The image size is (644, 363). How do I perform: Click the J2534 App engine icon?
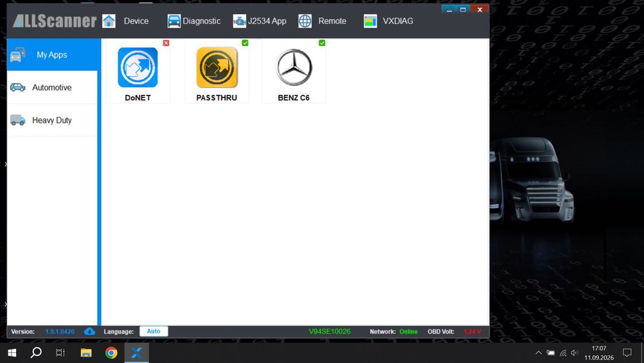point(239,21)
